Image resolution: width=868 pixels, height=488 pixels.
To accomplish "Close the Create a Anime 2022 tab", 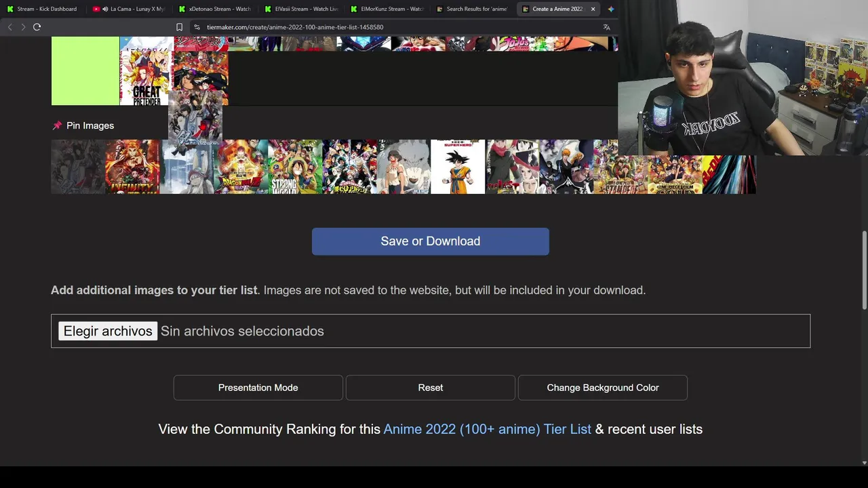I will pos(593,9).
